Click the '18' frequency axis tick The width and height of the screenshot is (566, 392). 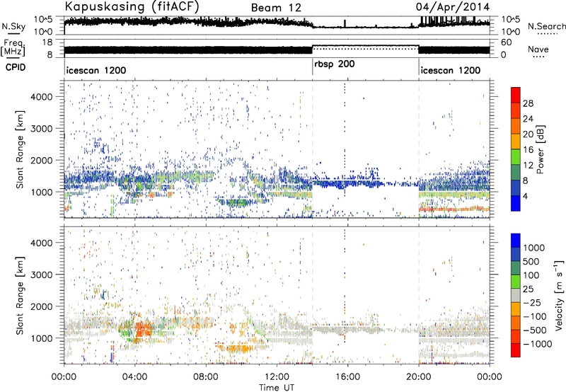coord(47,42)
